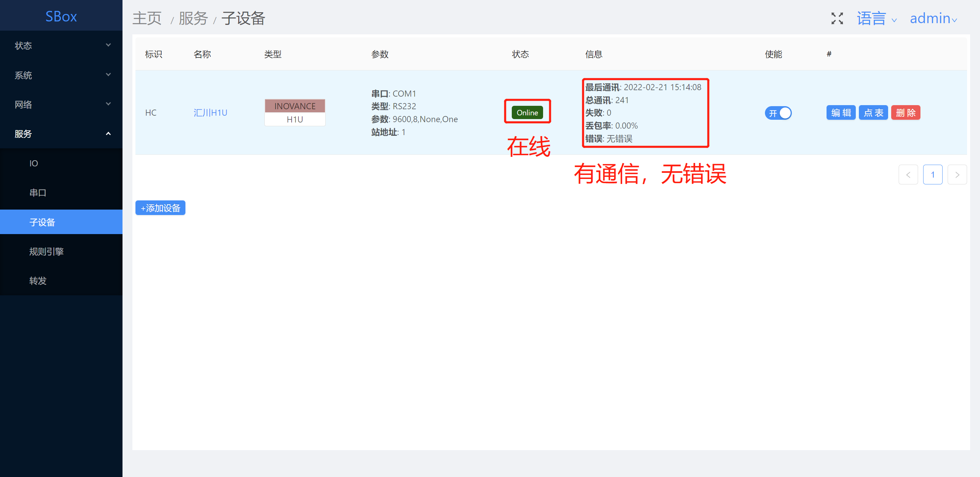Expand the 网络 sidebar menu
The width and height of the screenshot is (980, 477).
(x=61, y=104)
